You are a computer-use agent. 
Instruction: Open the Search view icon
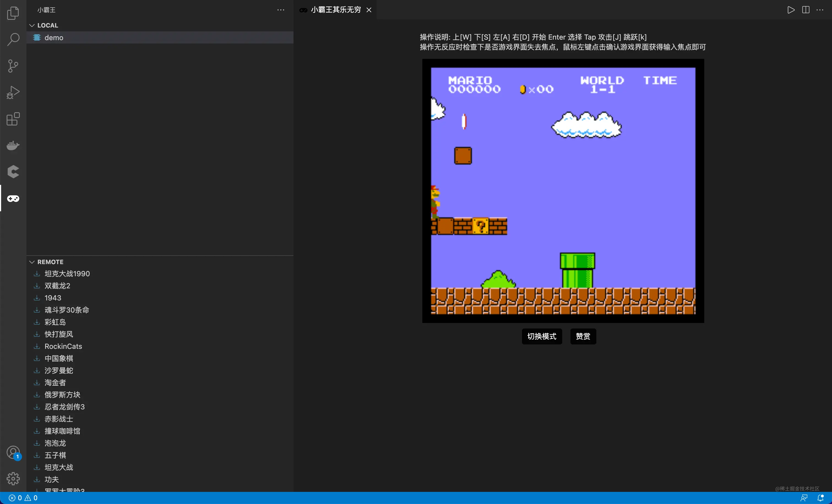tap(13, 39)
